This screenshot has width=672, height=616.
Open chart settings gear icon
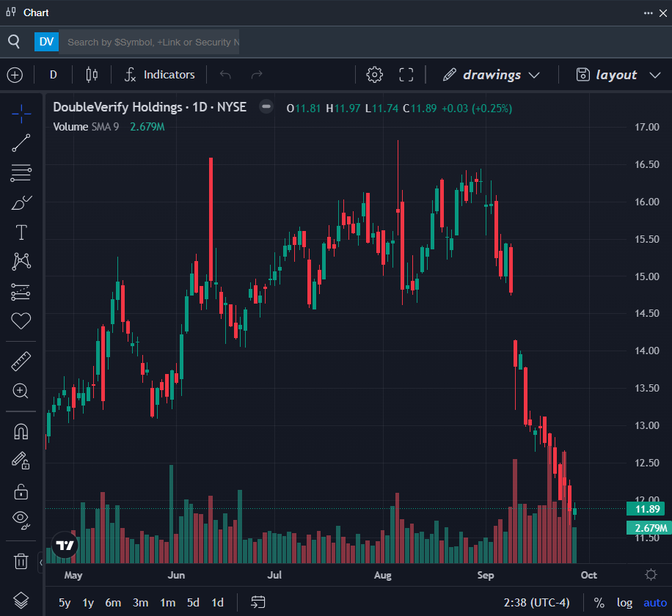374,75
